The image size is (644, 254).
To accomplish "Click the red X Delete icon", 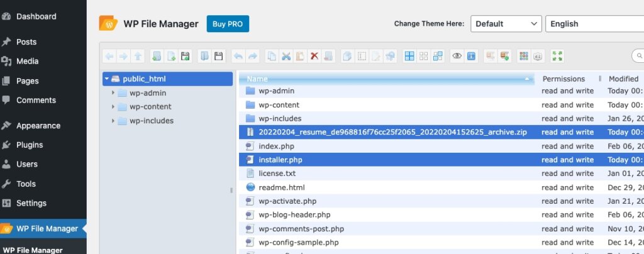I will point(314,56).
